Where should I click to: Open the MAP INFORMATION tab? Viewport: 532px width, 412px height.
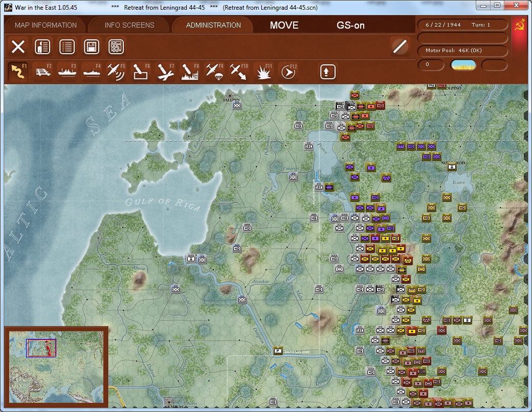click(46, 25)
